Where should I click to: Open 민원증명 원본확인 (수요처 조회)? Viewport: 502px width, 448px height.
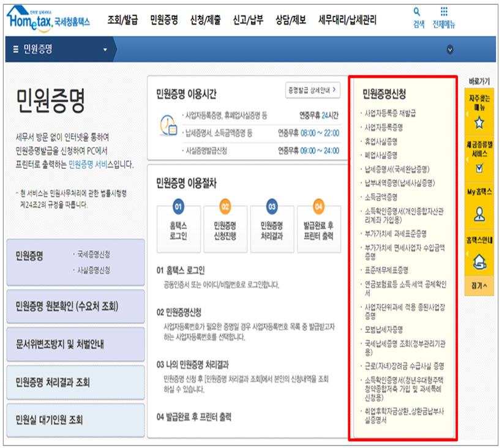[75, 306]
